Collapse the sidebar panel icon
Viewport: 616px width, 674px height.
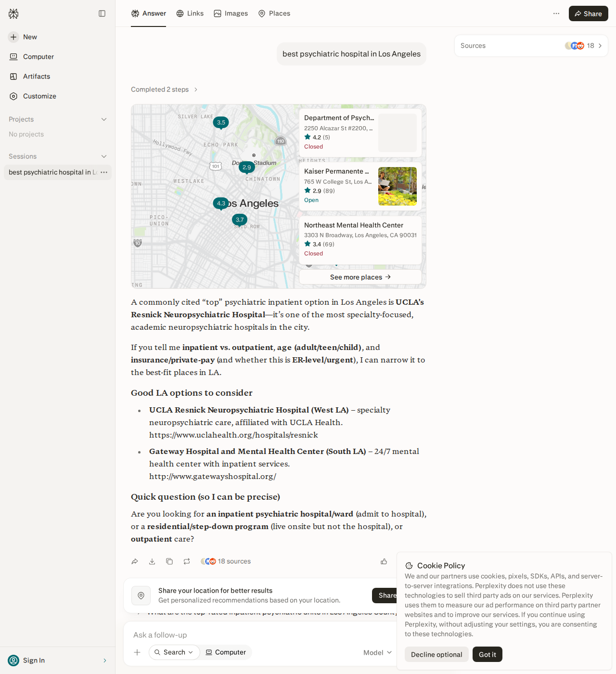[x=102, y=13]
